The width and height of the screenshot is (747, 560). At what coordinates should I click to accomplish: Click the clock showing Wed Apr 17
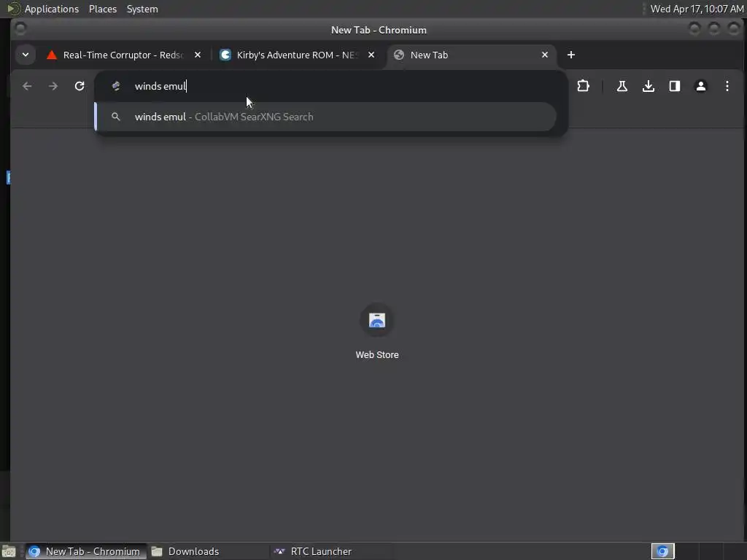coord(697,9)
